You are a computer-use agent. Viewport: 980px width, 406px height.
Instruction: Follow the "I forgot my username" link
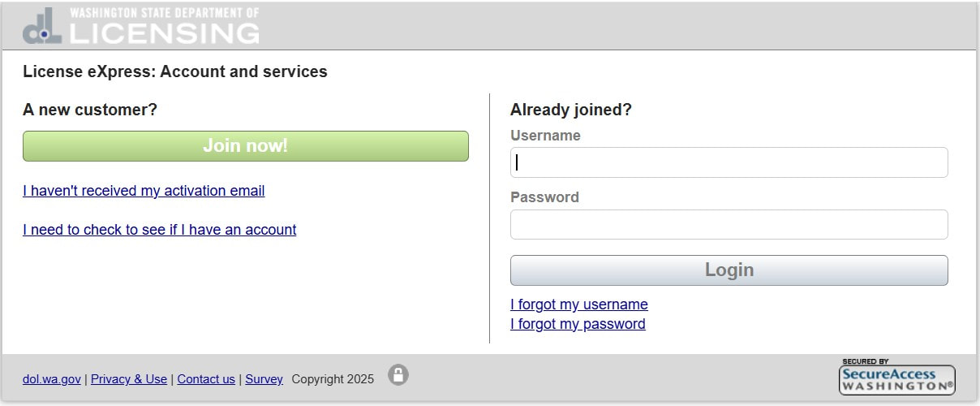point(578,304)
